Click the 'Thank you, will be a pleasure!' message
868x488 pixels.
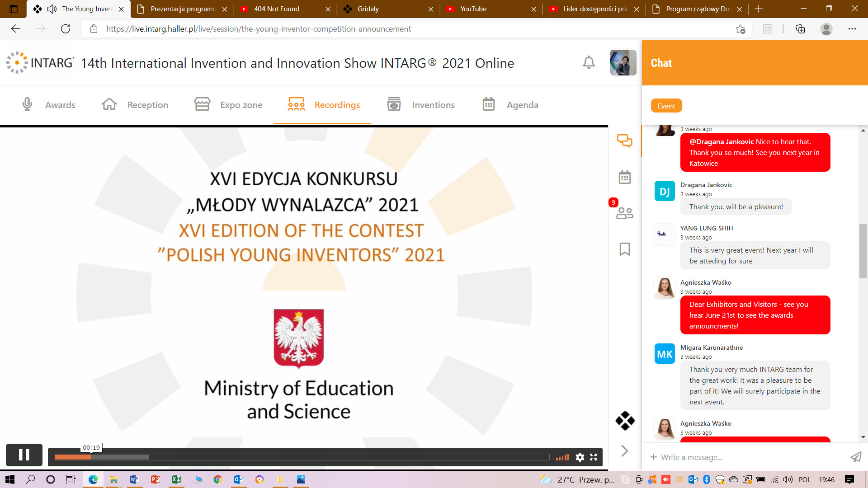[736, 207]
